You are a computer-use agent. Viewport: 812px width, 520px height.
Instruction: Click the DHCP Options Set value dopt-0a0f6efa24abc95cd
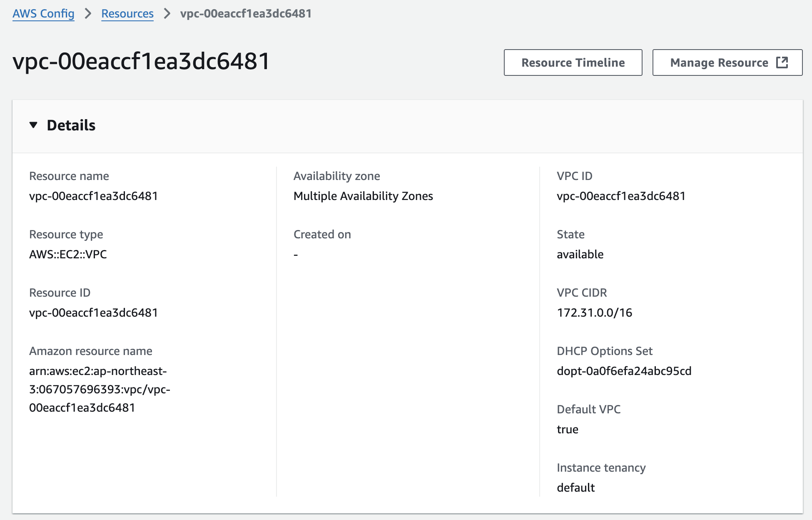click(624, 371)
